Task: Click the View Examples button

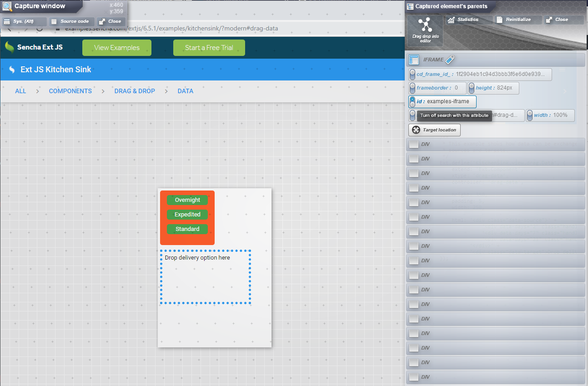Action: 116,47
